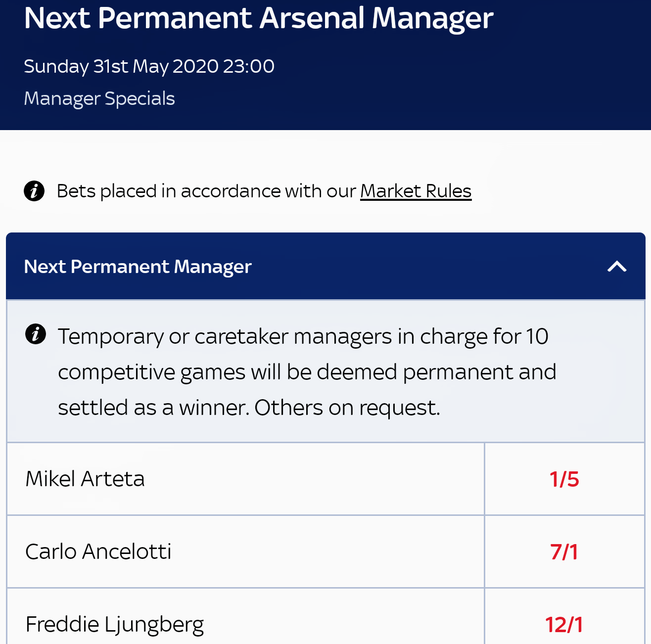Click the Sunday 31st May 2020 date
This screenshot has width=651, height=644.
[121, 66]
